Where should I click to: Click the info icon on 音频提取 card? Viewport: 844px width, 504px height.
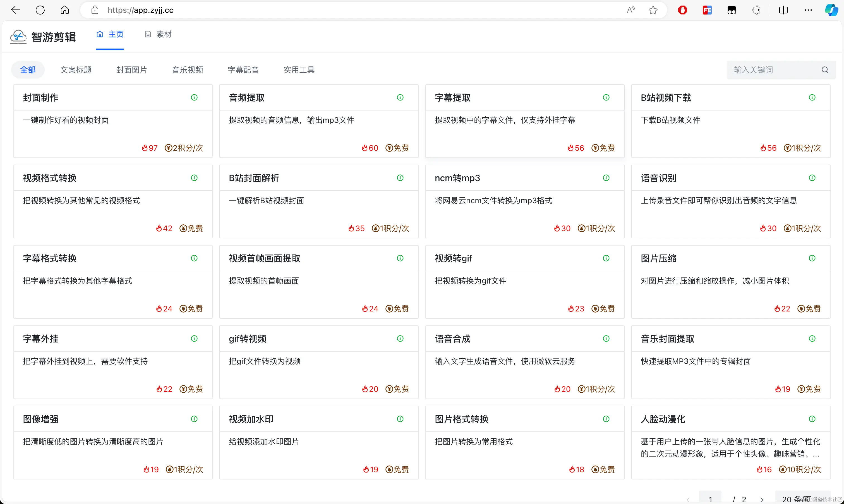click(x=400, y=97)
